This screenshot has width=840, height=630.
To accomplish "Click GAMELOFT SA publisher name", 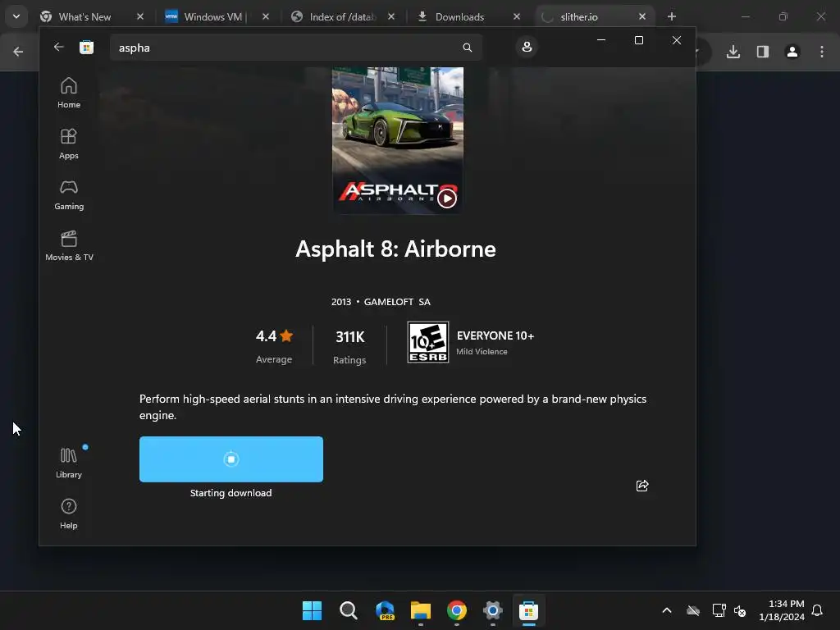I will coord(397,302).
